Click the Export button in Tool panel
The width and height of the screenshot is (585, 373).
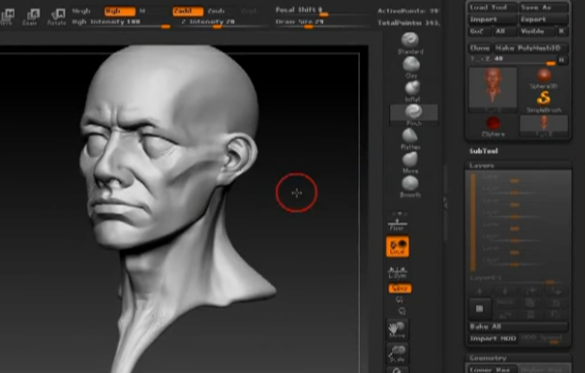[x=544, y=19]
